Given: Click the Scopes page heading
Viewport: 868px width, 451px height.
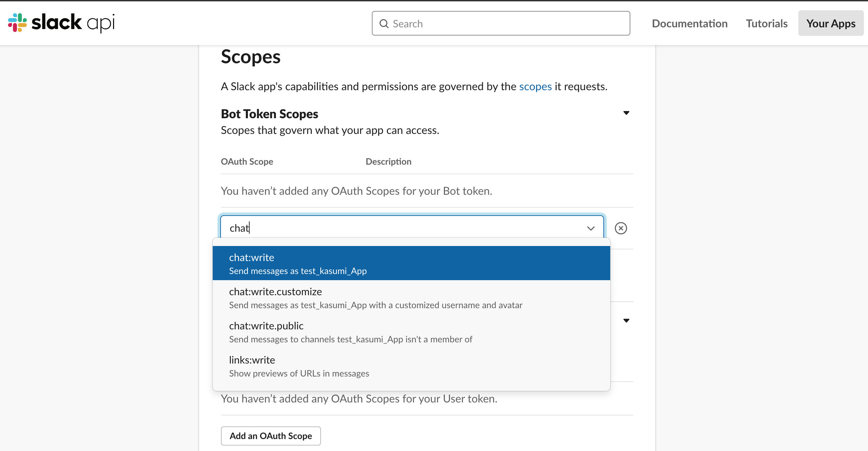Looking at the screenshot, I should click(251, 57).
